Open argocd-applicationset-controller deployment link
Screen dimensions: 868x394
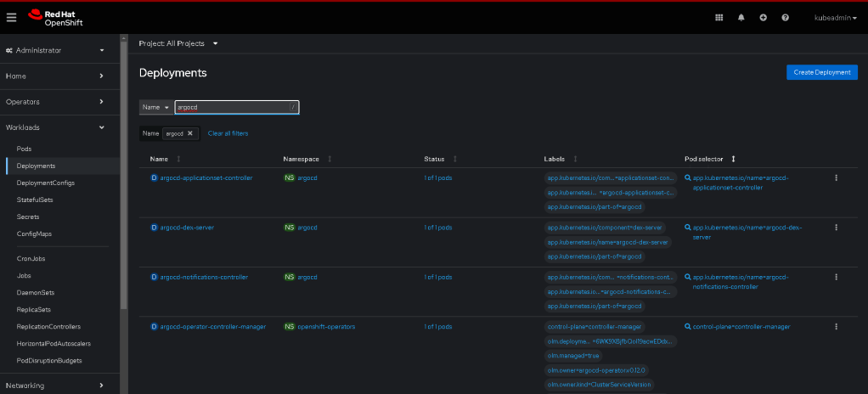point(206,178)
